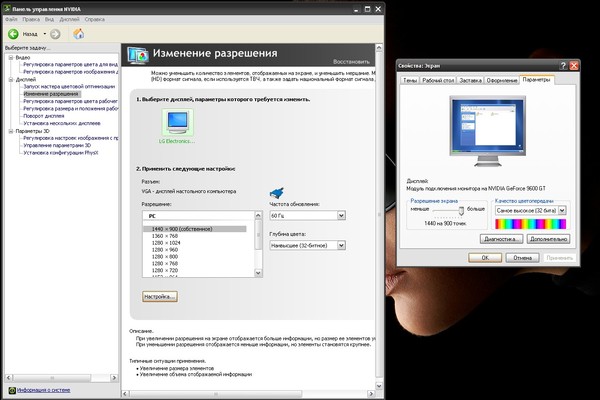Click Информация о системе link

pyautogui.click(x=44, y=390)
